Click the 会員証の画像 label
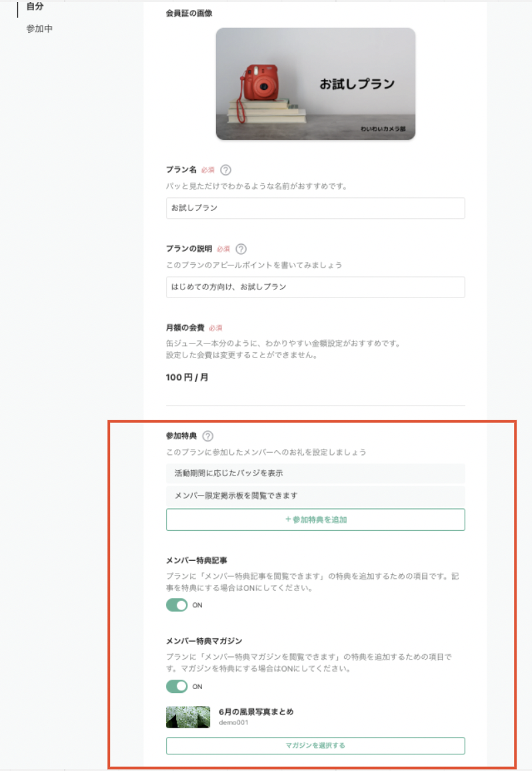532x771 pixels. [189, 13]
